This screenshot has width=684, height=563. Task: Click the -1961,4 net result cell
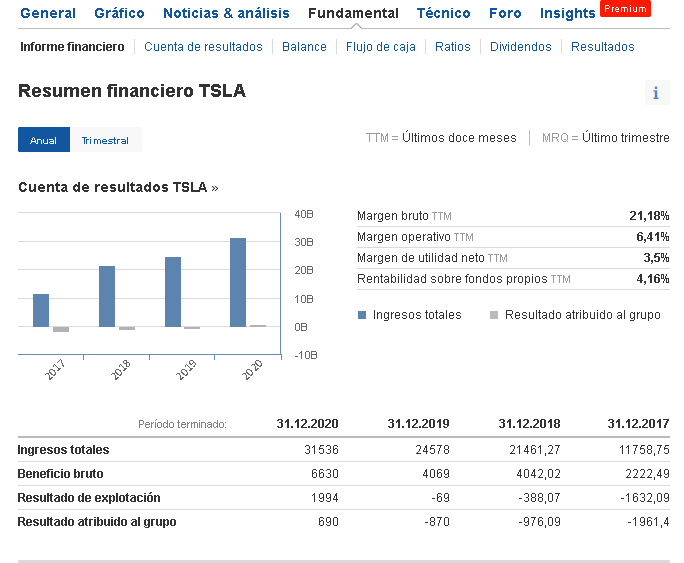pyautogui.click(x=648, y=522)
